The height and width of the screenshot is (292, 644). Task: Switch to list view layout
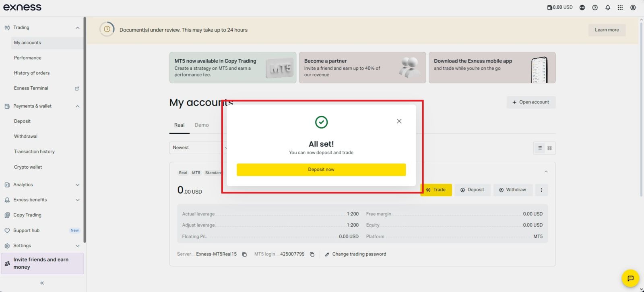540,148
